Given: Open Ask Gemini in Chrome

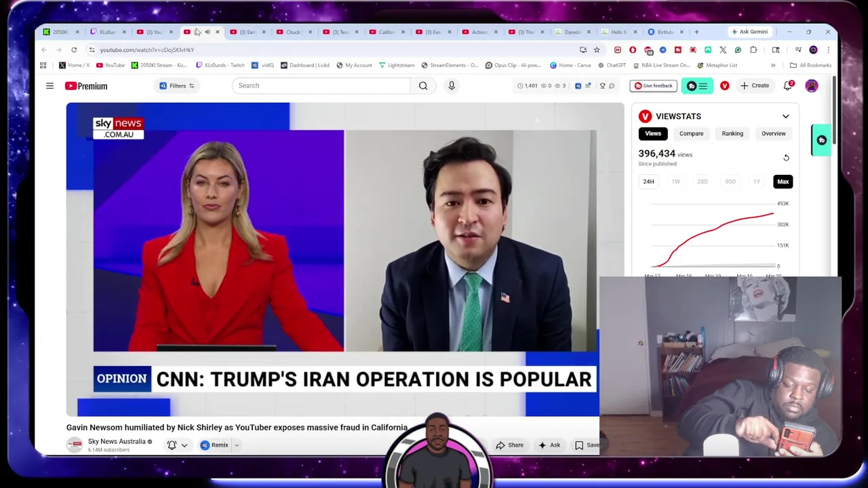Looking at the screenshot, I should pos(749,32).
